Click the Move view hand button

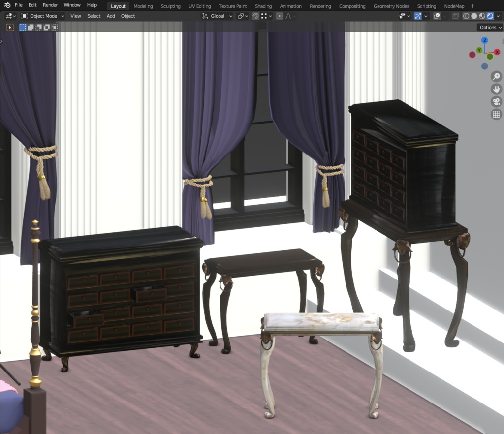[x=497, y=89]
